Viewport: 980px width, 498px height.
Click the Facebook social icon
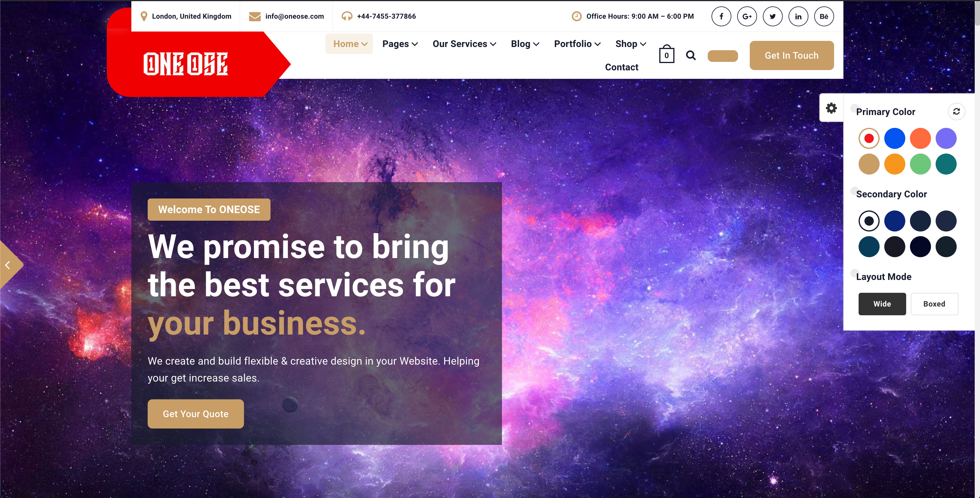tap(721, 16)
